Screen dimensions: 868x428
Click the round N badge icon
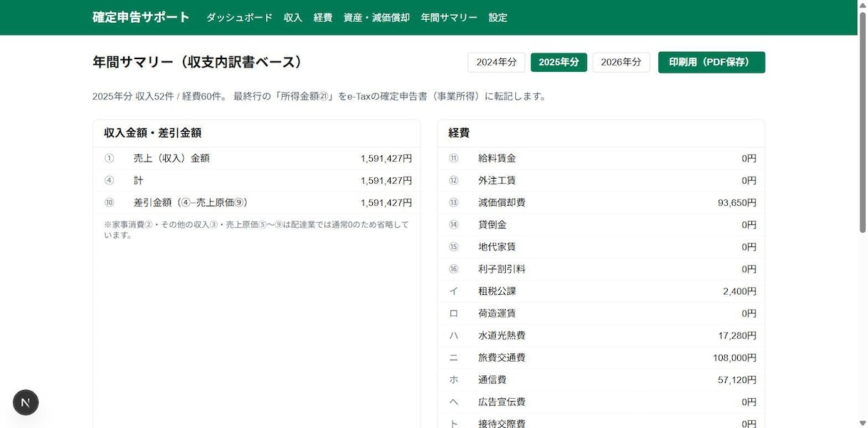click(x=26, y=402)
